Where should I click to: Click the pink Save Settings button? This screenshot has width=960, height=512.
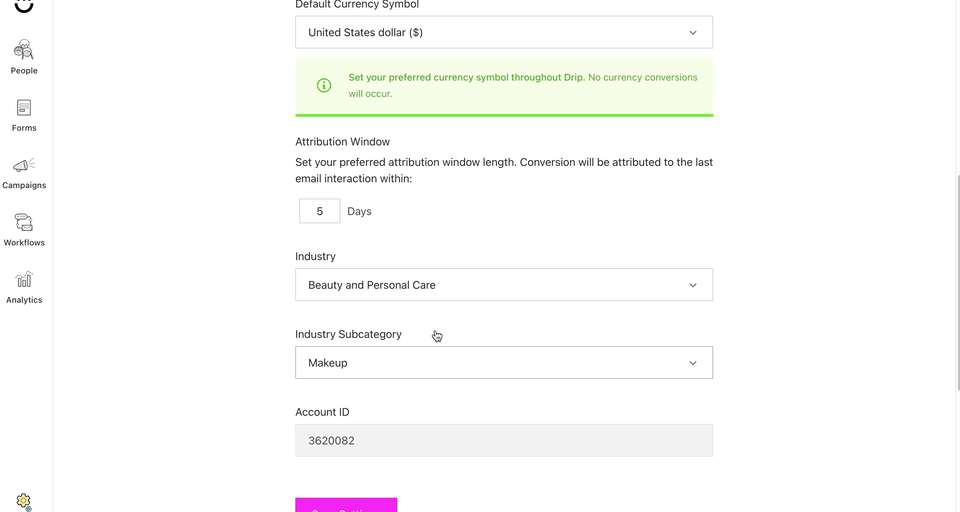click(346, 505)
